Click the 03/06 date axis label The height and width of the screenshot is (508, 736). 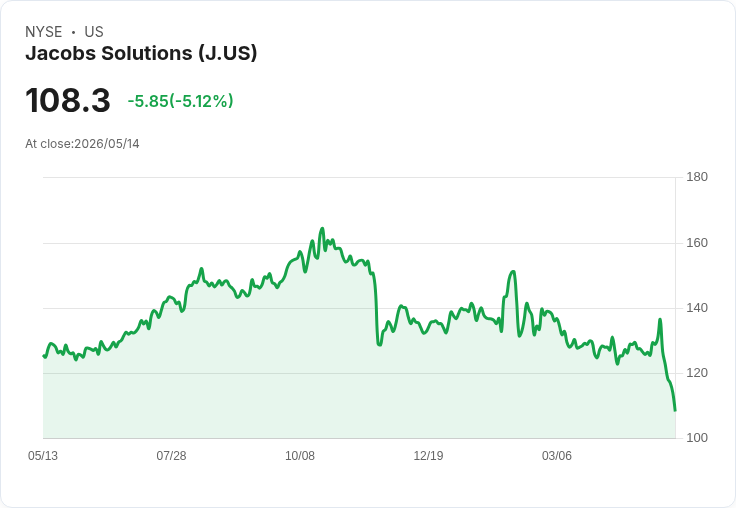coord(557,455)
